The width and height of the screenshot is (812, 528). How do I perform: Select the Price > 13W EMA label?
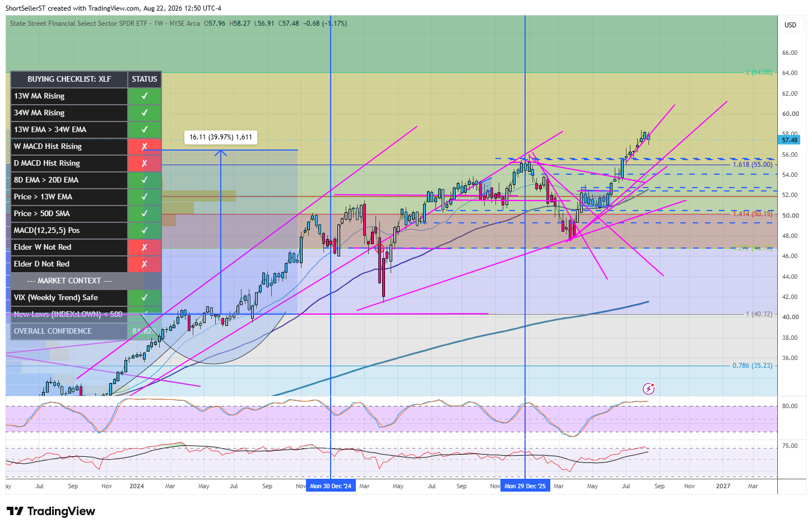pyautogui.click(x=43, y=197)
